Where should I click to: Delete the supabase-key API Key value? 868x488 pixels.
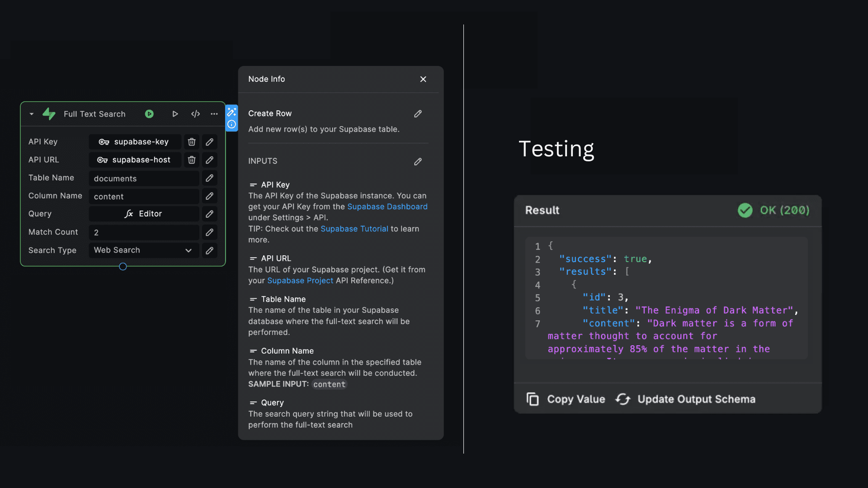click(x=192, y=142)
